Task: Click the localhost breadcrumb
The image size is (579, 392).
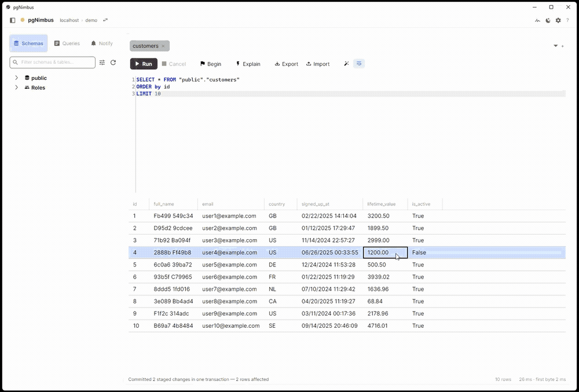Action: [x=69, y=20]
